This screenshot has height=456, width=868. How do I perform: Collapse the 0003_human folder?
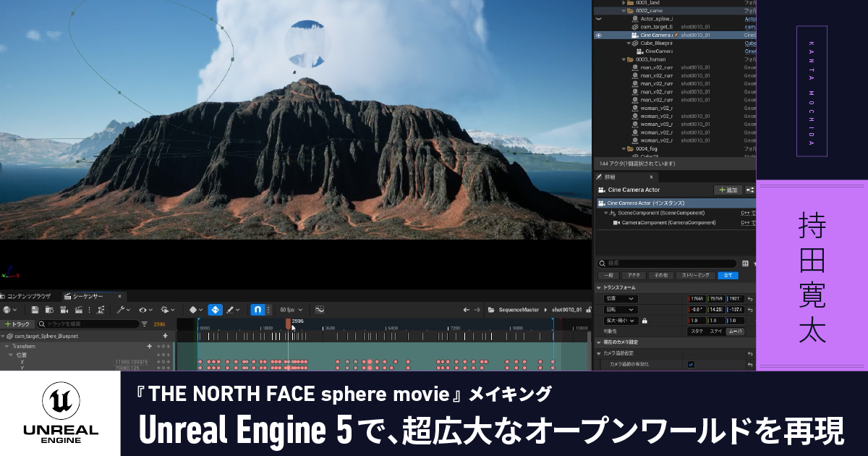click(624, 59)
